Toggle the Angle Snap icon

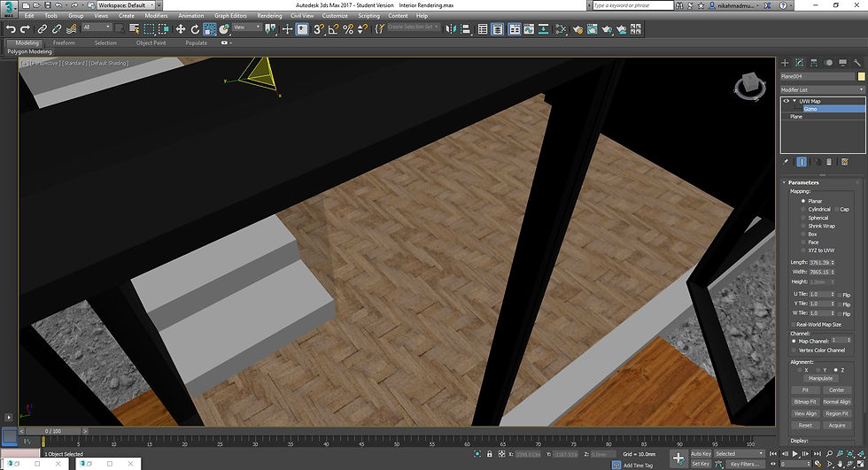[333, 29]
